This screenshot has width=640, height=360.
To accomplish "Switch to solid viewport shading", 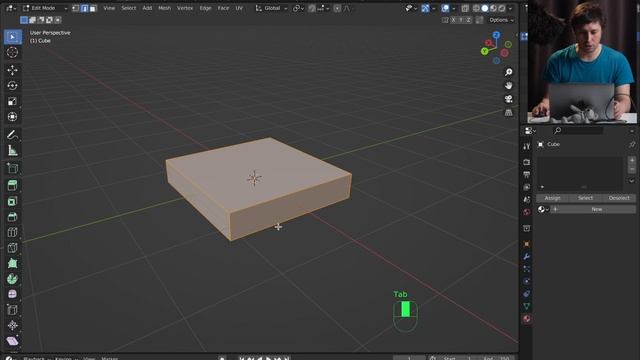I will 484,8.
